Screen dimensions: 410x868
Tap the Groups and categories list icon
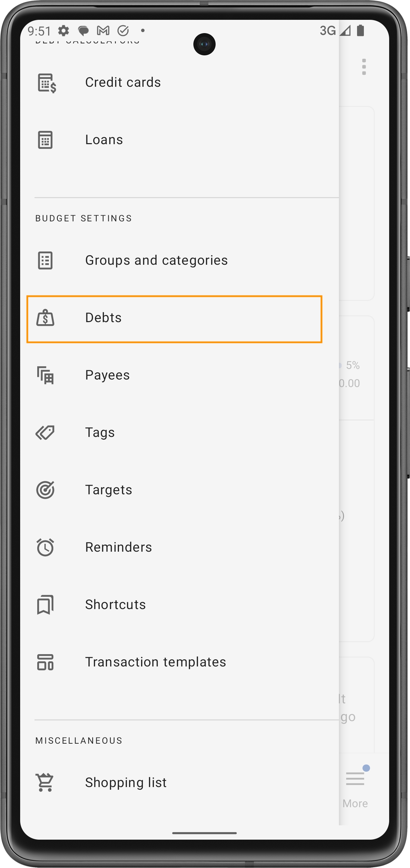coord(45,261)
